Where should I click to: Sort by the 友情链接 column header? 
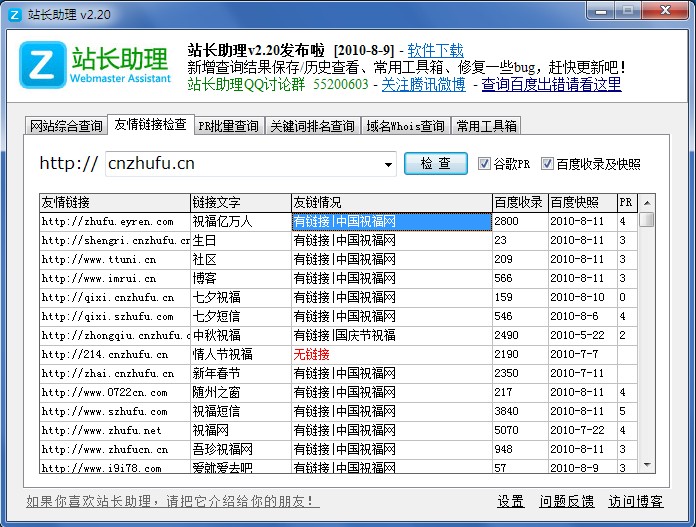point(115,202)
